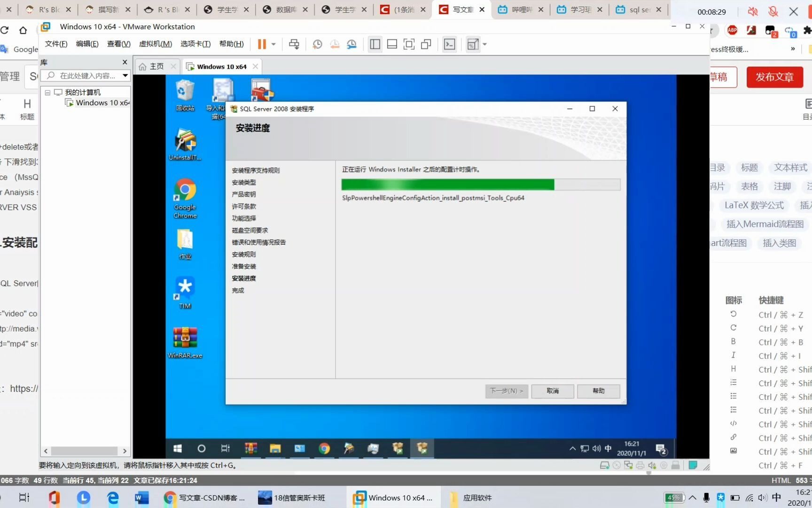Click the library horizontal scrollbar right arrow
The height and width of the screenshot is (508, 812).
point(125,451)
